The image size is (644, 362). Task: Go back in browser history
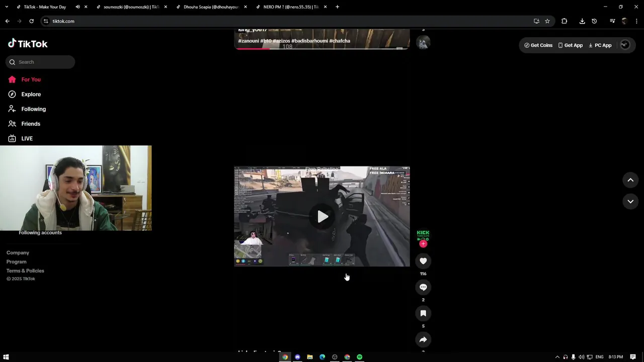click(7, 21)
